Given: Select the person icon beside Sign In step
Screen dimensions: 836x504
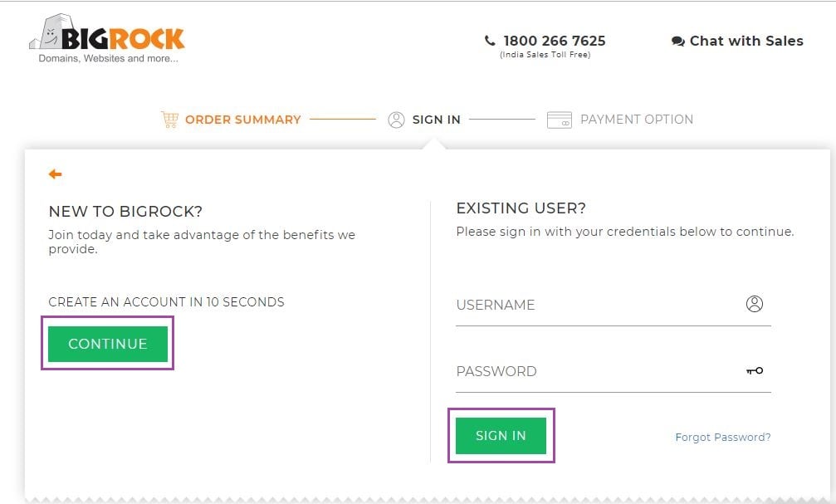Looking at the screenshot, I should [396, 119].
